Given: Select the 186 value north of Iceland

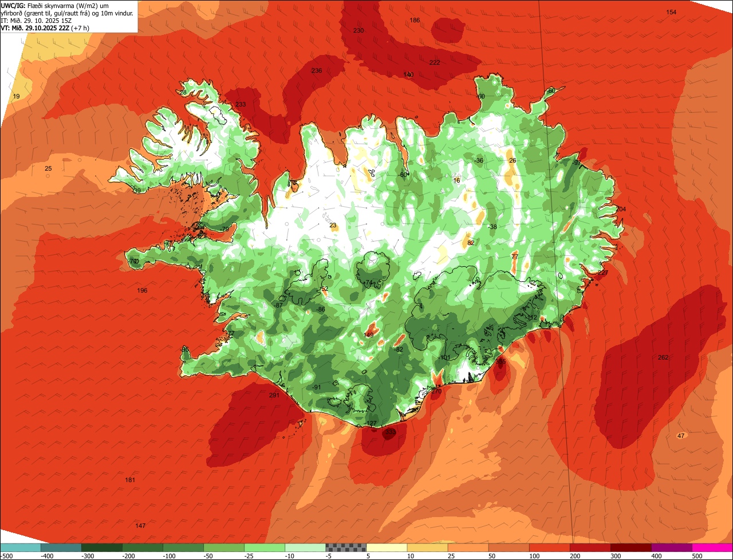Looking at the screenshot, I should [x=415, y=21].
